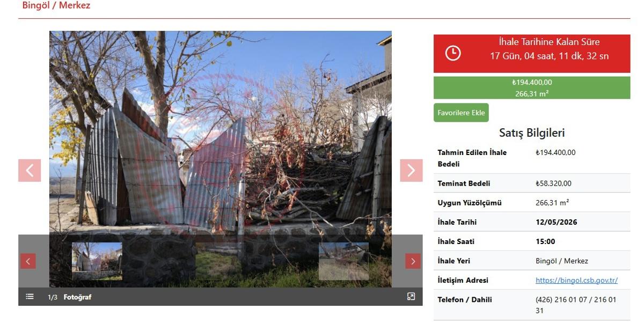Click the clock icon in countdown banner

pos(453,53)
